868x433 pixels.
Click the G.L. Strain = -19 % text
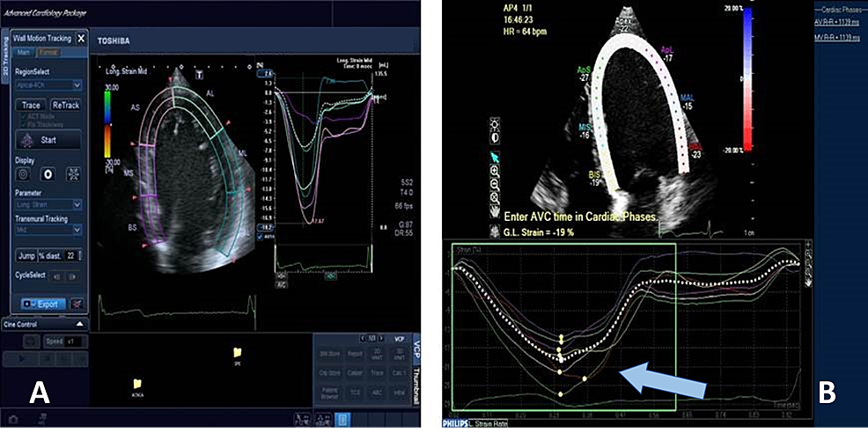(x=538, y=232)
